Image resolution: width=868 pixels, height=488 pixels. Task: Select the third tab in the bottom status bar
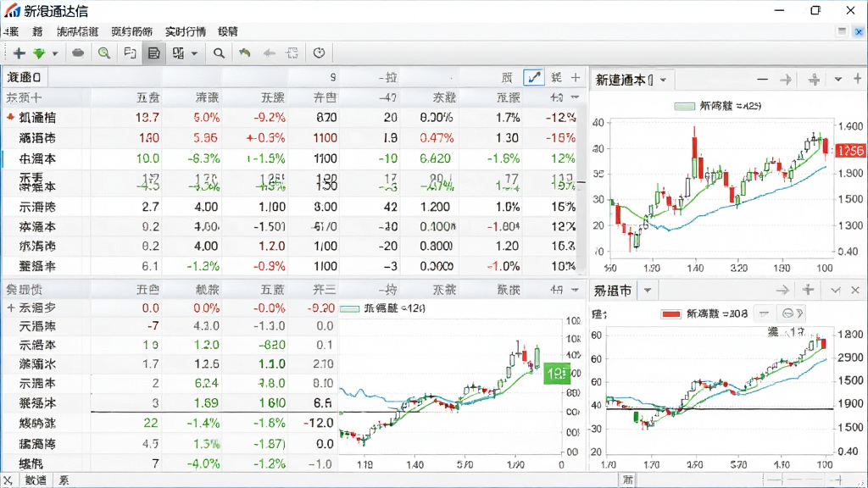coord(64,480)
